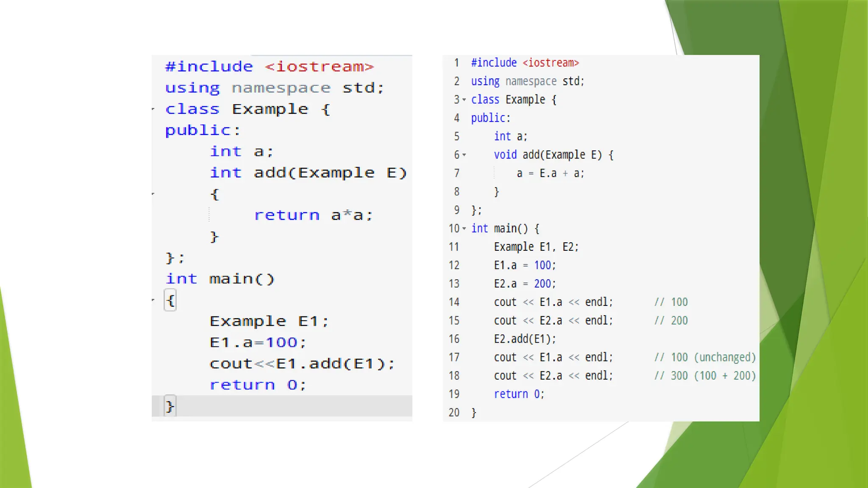Click line number 1 in right editor
This screenshot has height=488, width=868.
point(456,63)
